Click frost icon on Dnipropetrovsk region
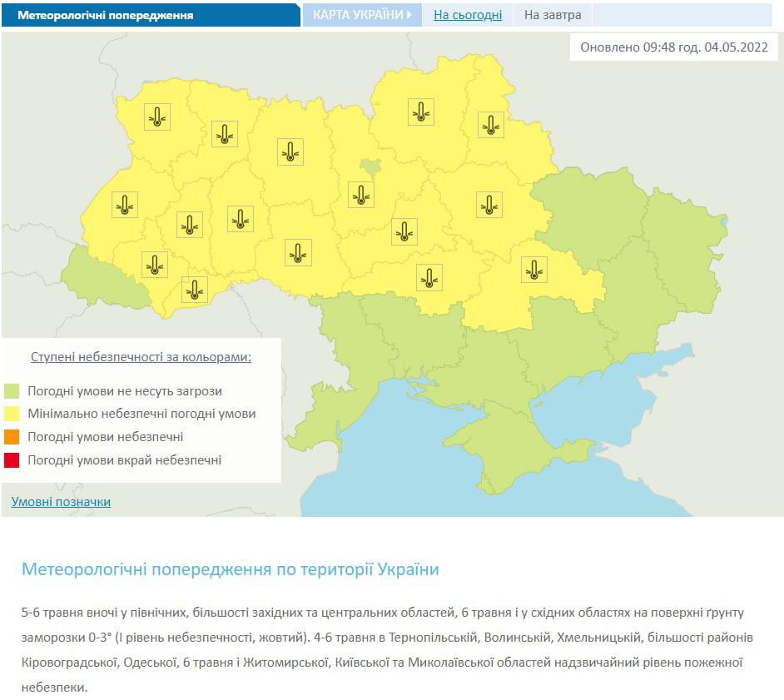This screenshot has height=700, width=784. [534, 270]
